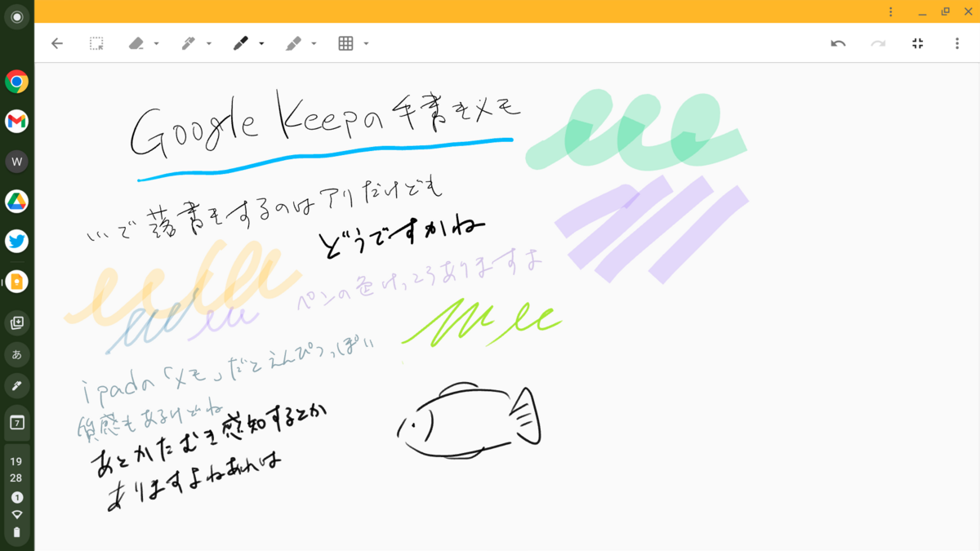Pick the Pen tool
This screenshot has height=551, width=980.
pyautogui.click(x=189, y=43)
